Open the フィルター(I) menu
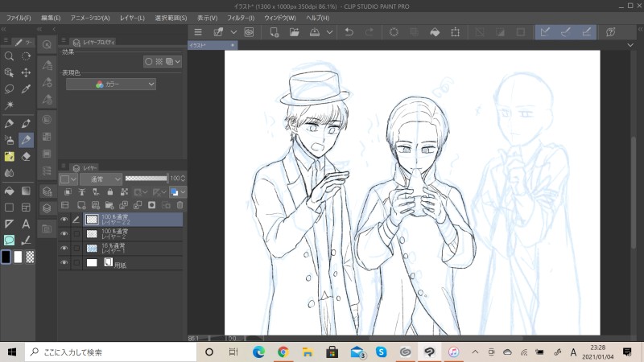Image resolution: width=644 pixels, height=362 pixels. [241, 17]
